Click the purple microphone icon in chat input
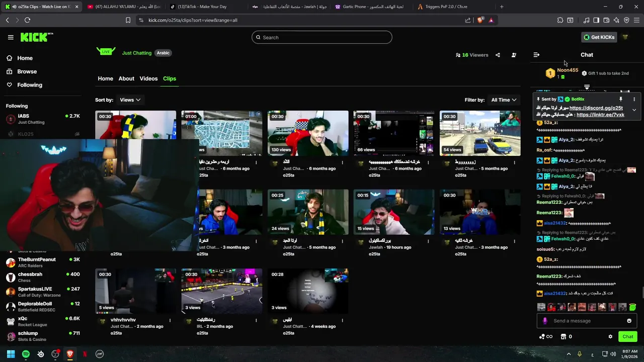 tap(545, 321)
